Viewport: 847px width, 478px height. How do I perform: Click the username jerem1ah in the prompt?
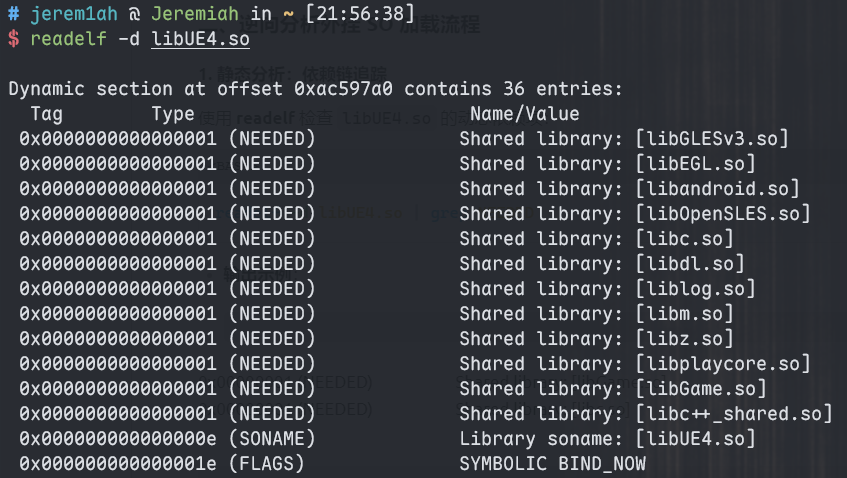click(x=72, y=15)
